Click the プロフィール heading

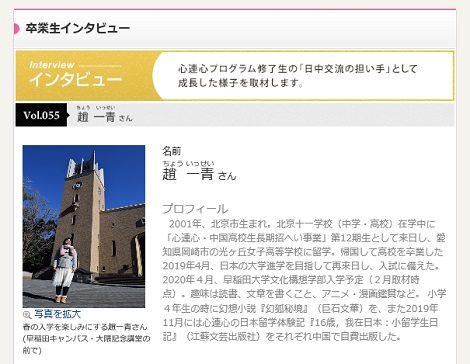(x=195, y=209)
